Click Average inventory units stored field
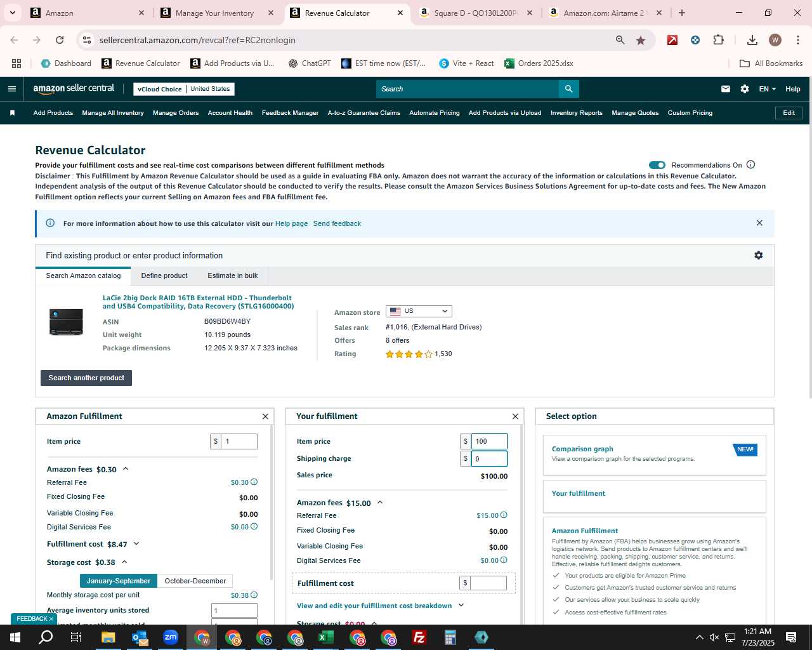 coord(234,611)
